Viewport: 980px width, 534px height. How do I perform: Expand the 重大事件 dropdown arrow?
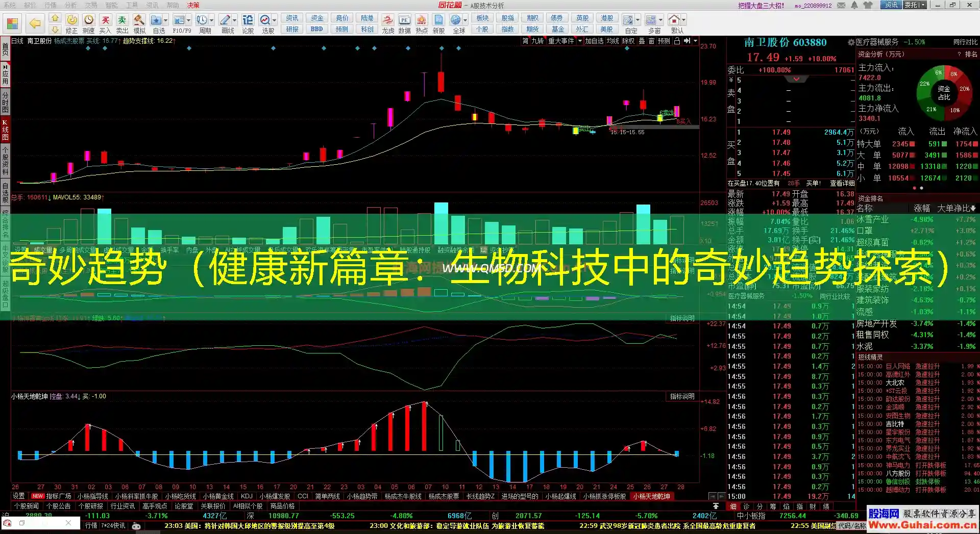pos(580,41)
